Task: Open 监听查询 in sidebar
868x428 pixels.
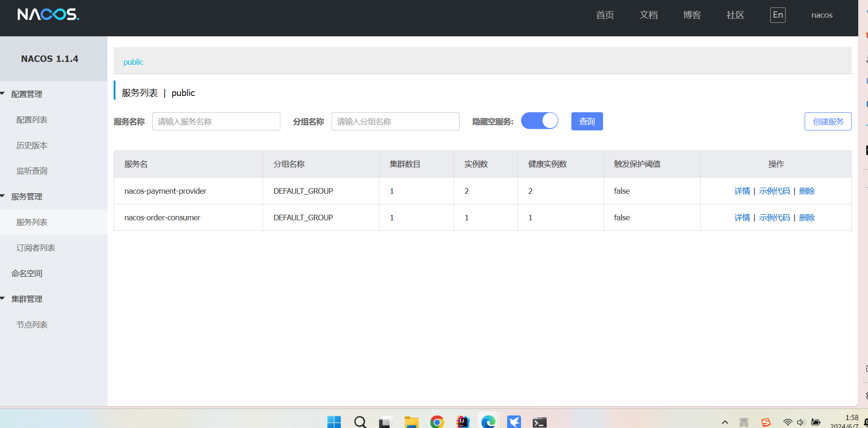Action: (x=32, y=171)
